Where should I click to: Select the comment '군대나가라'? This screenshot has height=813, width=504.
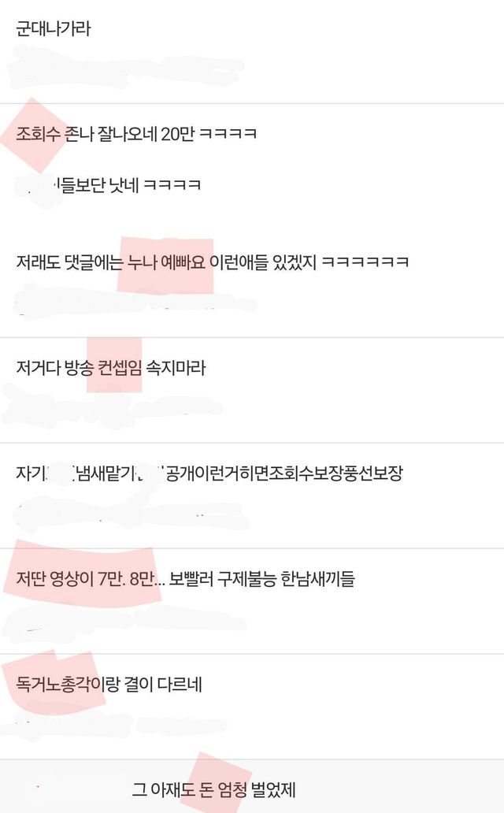coord(54,28)
